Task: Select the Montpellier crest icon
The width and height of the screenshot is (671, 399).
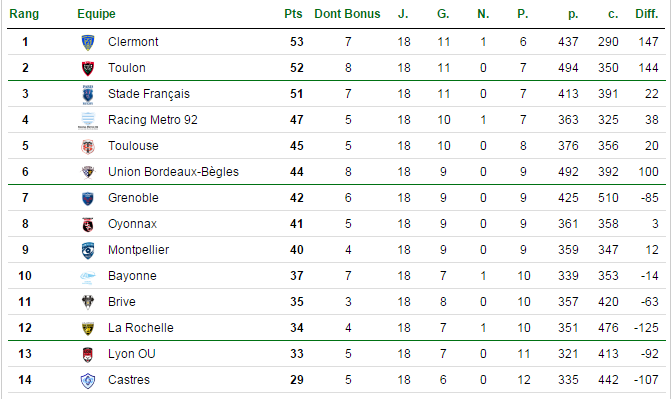Action: pyautogui.click(x=88, y=250)
